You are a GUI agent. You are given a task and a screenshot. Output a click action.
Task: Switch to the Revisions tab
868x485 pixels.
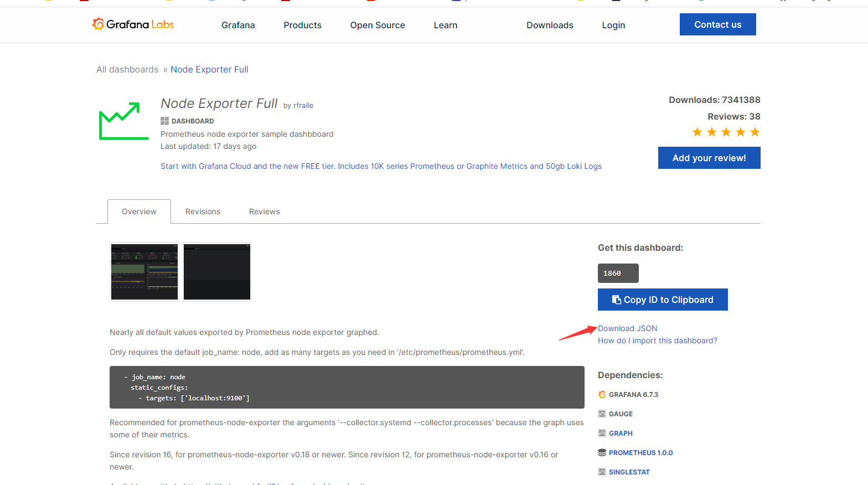(x=203, y=212)
